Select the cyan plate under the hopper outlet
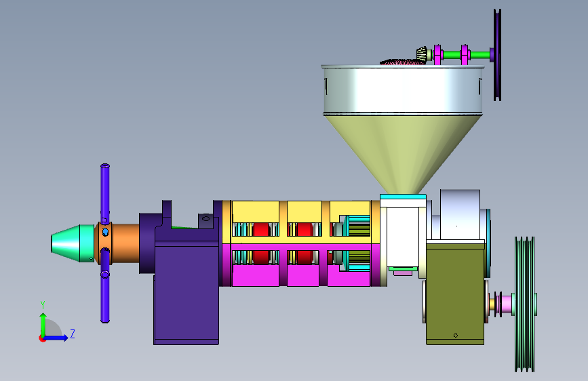588x381 pixels. [403, 197]
